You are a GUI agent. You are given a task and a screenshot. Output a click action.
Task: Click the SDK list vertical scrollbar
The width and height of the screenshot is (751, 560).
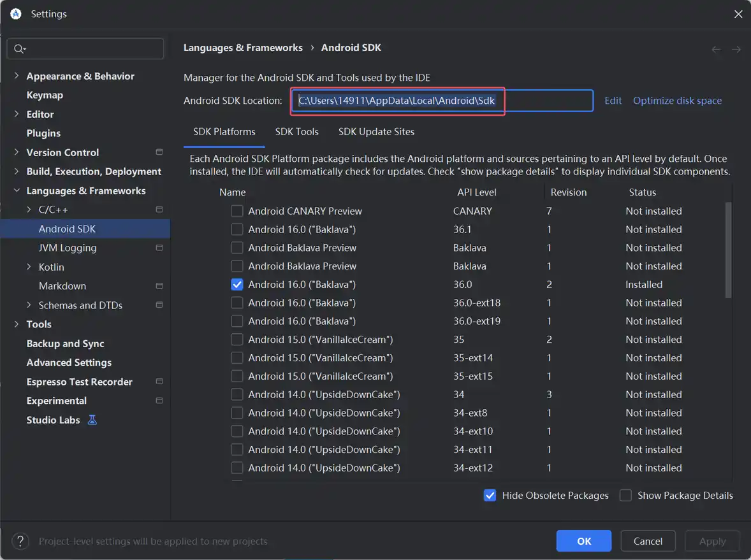pyautogui.click(x=729, y=250)
